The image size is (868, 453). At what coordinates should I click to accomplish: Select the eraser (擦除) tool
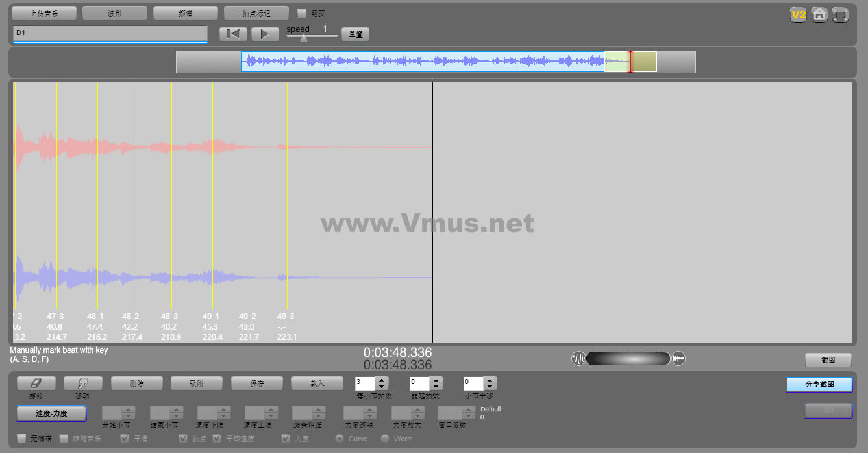pos(36,383)
